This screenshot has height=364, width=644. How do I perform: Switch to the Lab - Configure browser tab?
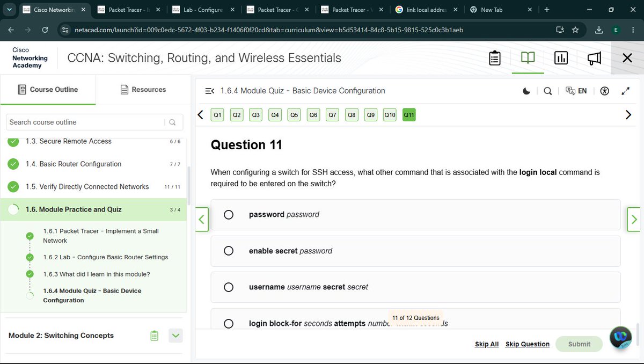coord(203,10)
